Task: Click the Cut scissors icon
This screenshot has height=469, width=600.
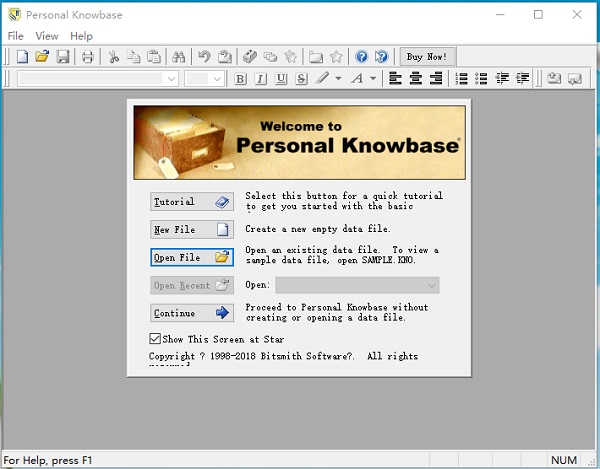Action: (113, 57)
